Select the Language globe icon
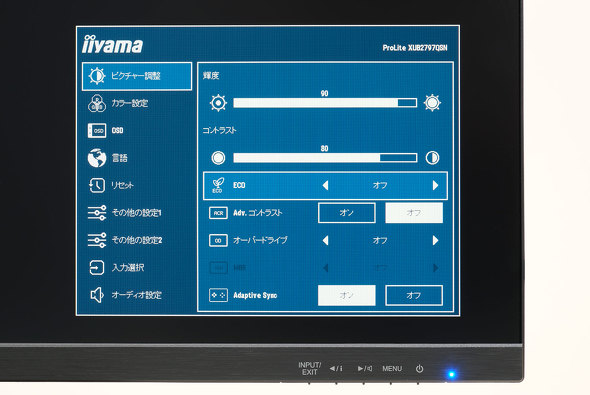This screenshot has height=395, width=590. (x=97, y=158)
